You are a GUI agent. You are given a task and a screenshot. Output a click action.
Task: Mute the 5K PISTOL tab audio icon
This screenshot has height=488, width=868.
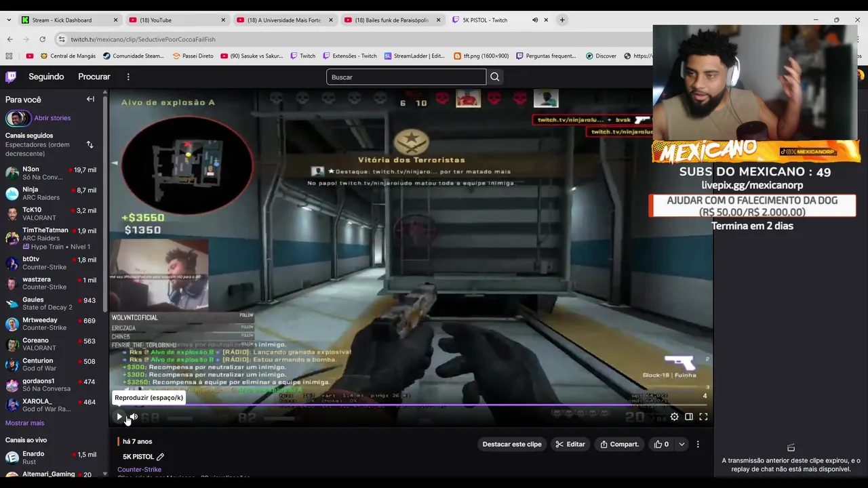point(535,20)
